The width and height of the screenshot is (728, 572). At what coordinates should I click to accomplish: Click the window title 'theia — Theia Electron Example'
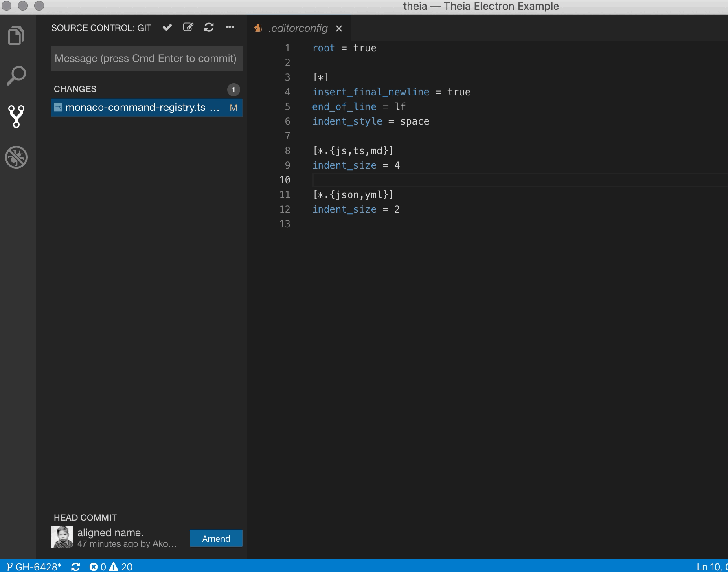481,6
